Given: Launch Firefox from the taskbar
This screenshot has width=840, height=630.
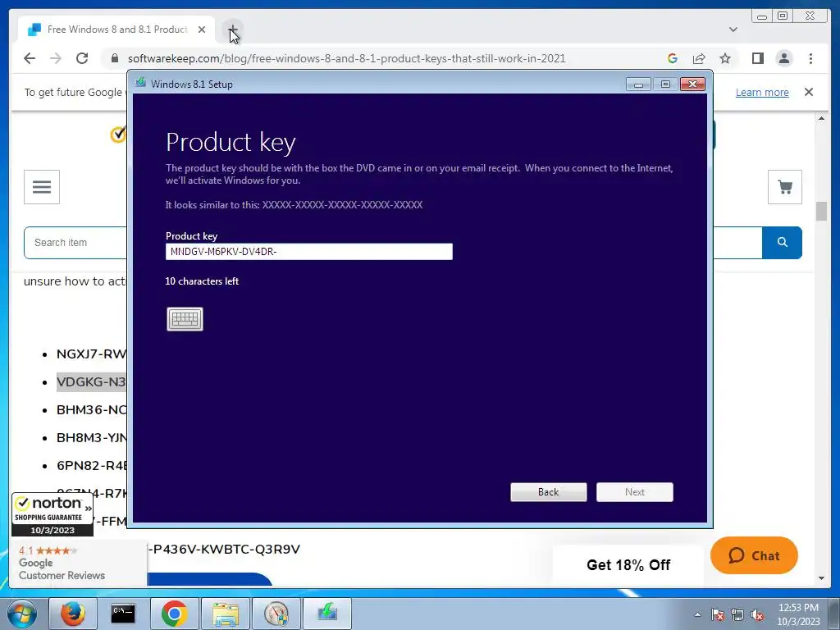Looking at the screenshot, I should 73,614.
